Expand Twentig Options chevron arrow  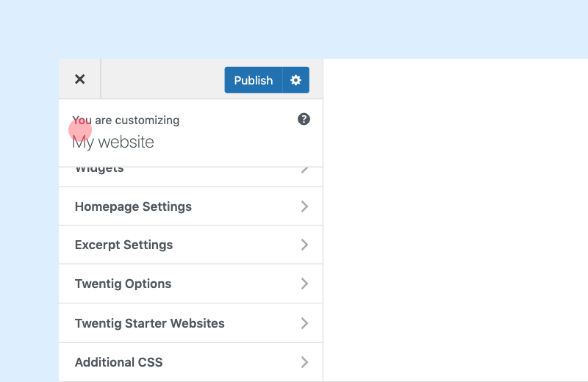(304, 284)
